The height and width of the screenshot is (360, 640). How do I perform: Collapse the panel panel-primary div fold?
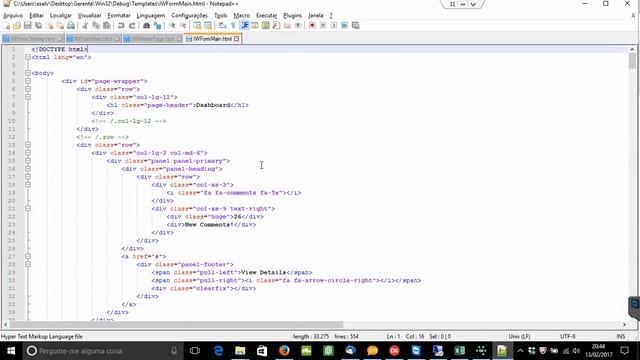28,161
